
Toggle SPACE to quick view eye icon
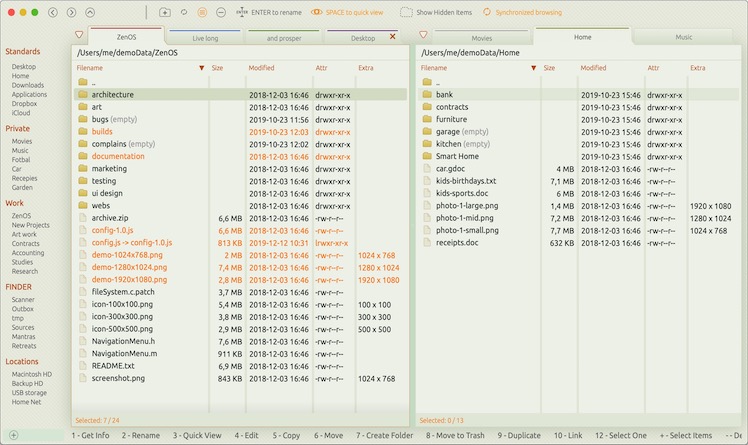point(317,12)
